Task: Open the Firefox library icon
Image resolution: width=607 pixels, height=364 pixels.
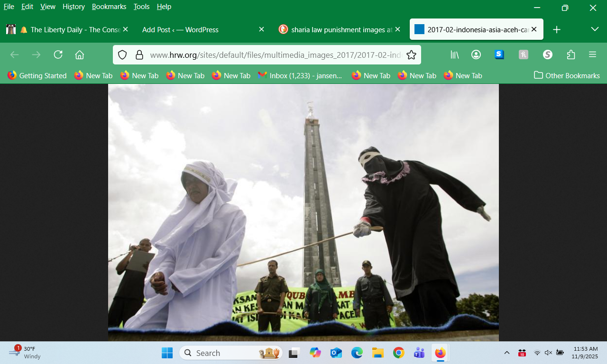Action: pos(454,55)
